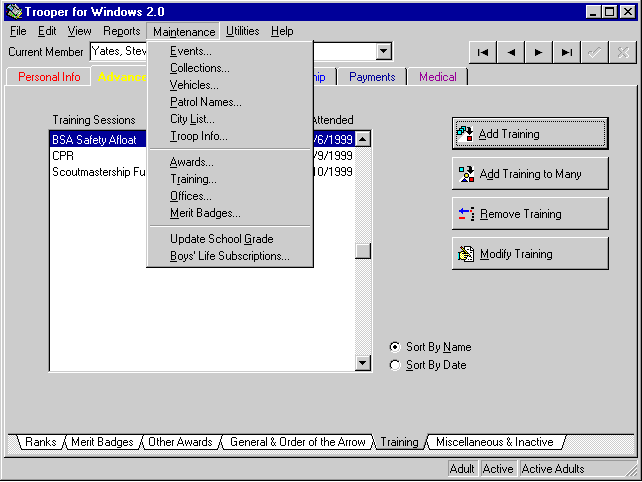Image resolution: width=642 pixels, height=482 pixels.
Task: Switch to Payments tab
Action: 372,77
